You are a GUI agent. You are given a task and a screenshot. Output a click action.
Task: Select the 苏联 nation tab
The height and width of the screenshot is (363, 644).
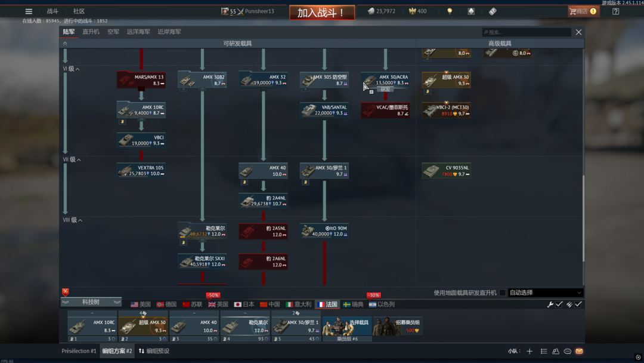click(x=192, y=304)
